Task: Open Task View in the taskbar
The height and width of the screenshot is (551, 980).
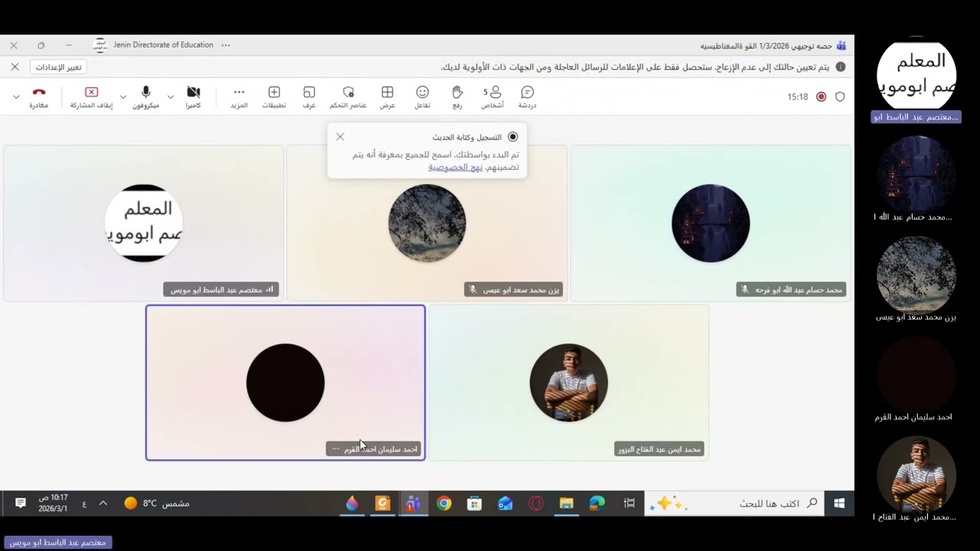Action: tap(629, 503)
